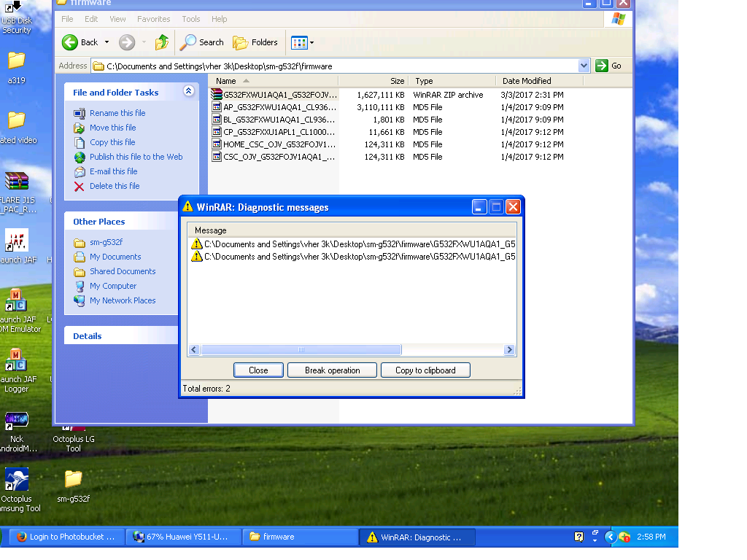The height and width of the screenshot is (560, 747).
Task: Open the sm-g532f desktop folder icon
Action: tap(73, 479)
